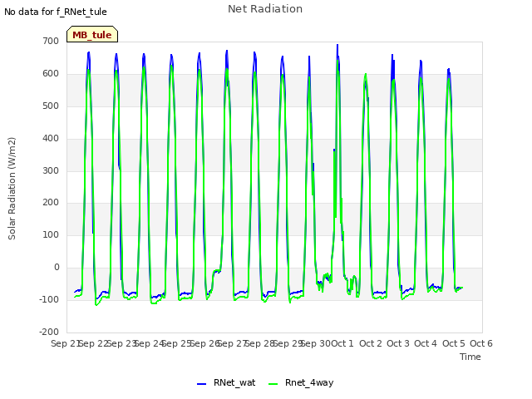Click the 500 y-axis tick label
This screenshot has height=399, width=532.
51,106
